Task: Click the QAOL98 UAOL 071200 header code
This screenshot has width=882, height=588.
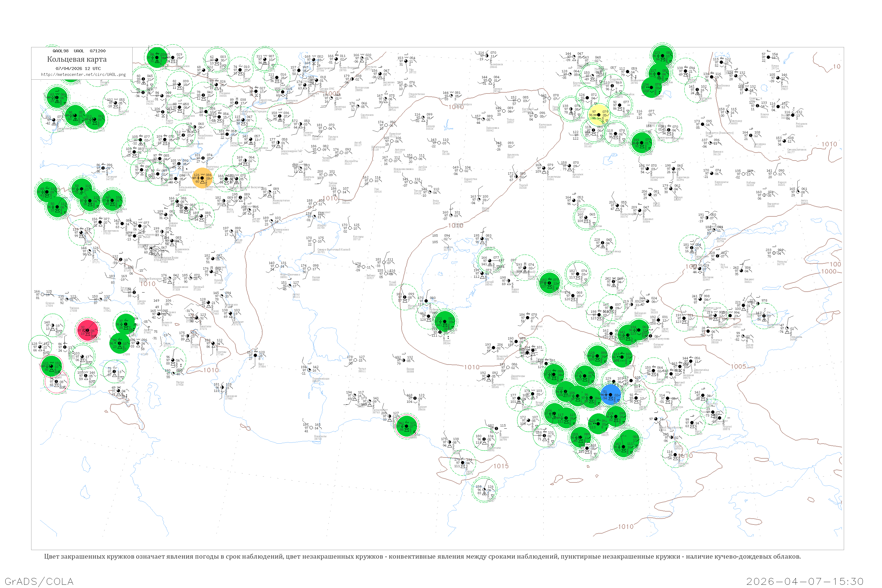Action: click(x=79, y=51)
